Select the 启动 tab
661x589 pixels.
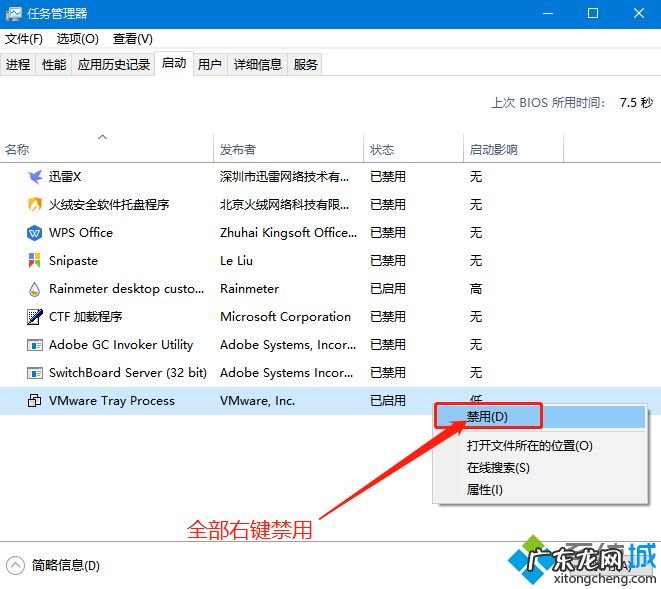pyautogui.click(x=174, y=63)
